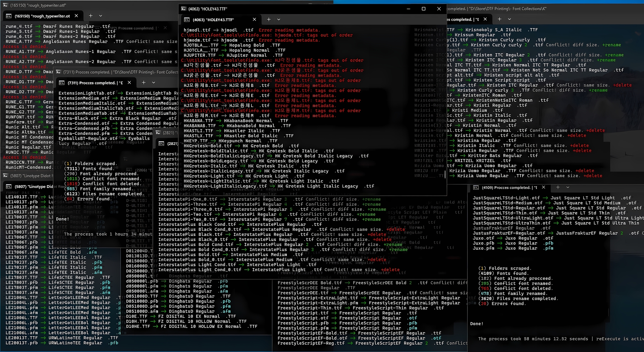Expand tab dropdown in (7311) Procces completed window
This screenshot has height=352, width=644.
[x=153, y=83]
